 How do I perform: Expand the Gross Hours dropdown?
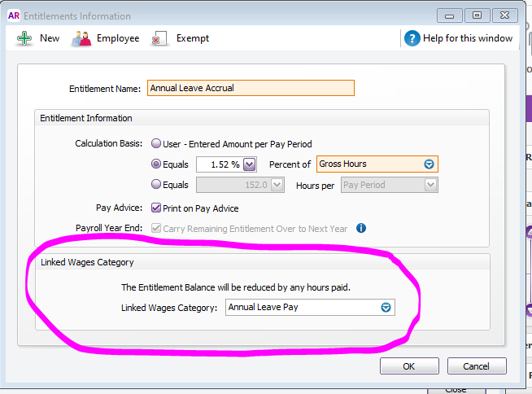(430, 164)
